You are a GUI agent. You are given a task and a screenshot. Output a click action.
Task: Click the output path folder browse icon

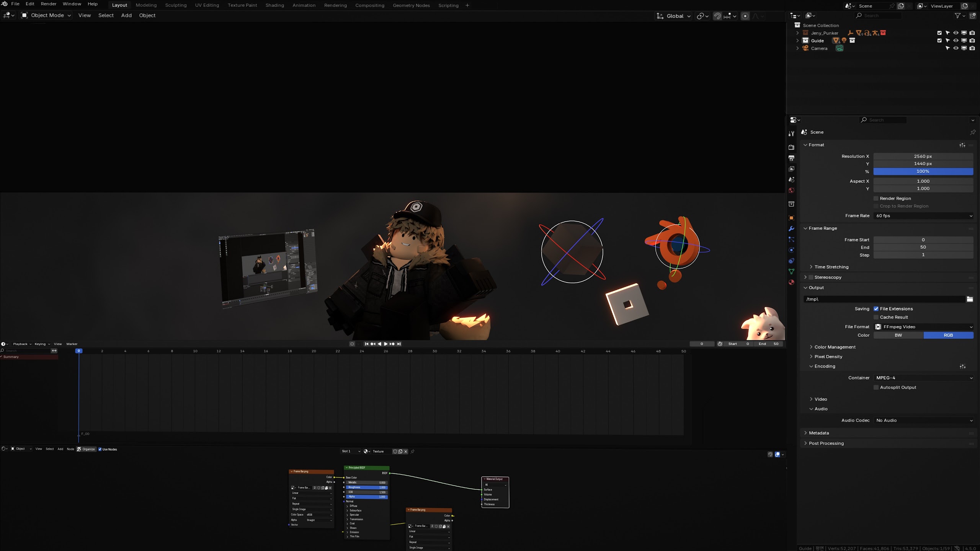[x=970, y=299]
